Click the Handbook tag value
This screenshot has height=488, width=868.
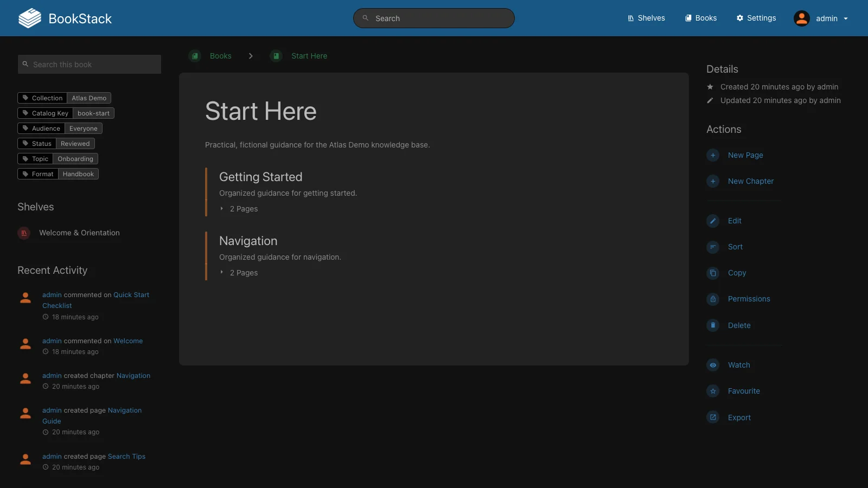[x=78, y=174]
